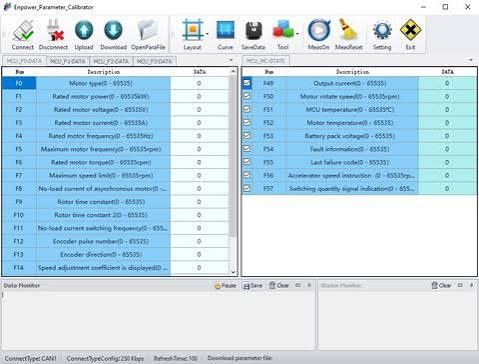479x364 pixels.
Task: Click the Download arrow icon
Action: [113, 35]
